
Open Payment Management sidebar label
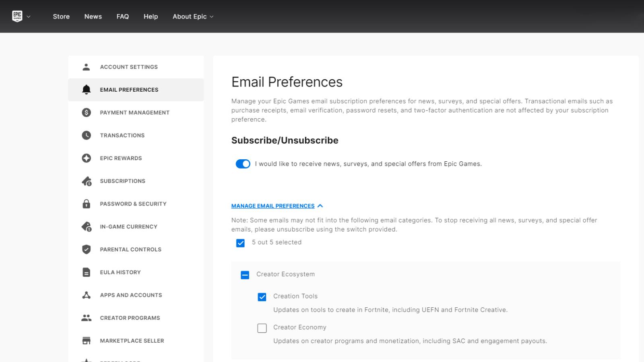(135, 113)
